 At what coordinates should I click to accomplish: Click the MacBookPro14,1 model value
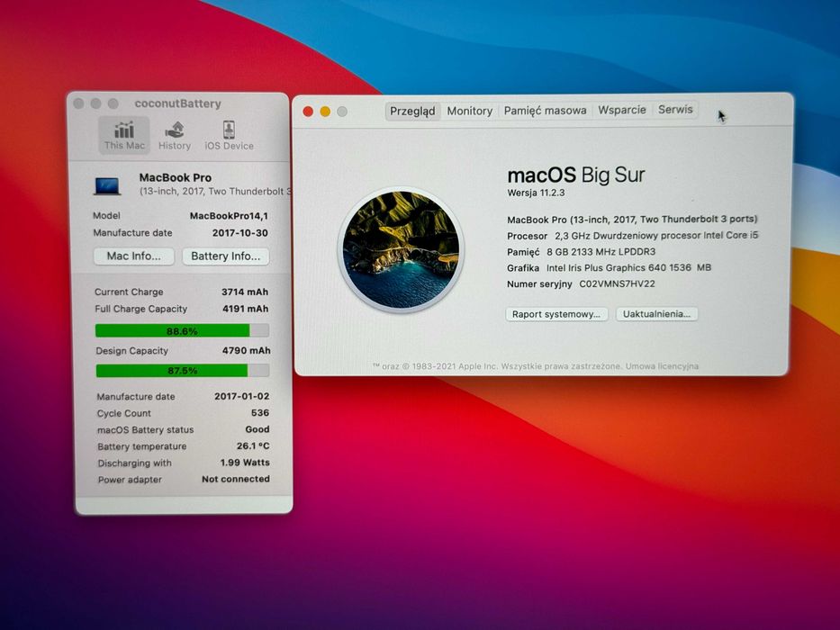[x=229, y=216]
